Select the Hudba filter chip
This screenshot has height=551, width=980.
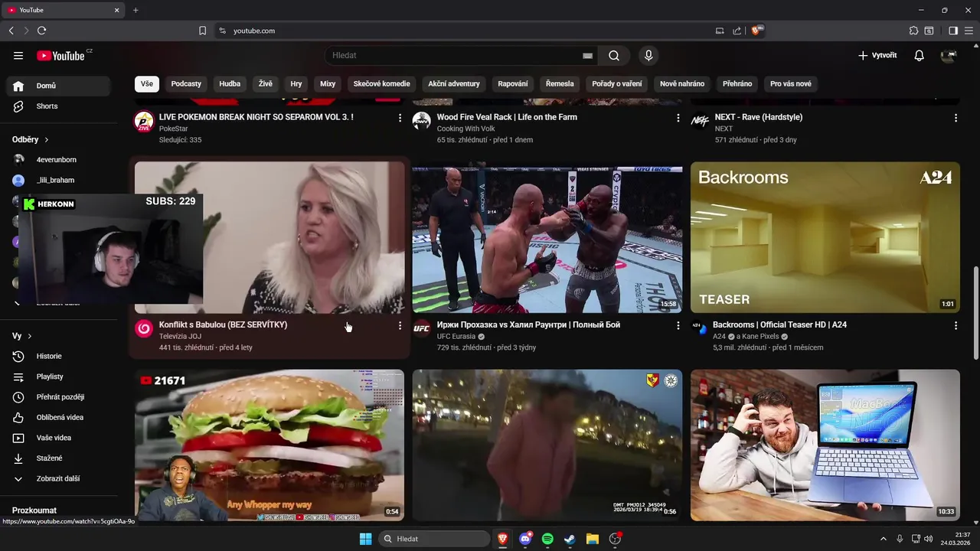230,83
